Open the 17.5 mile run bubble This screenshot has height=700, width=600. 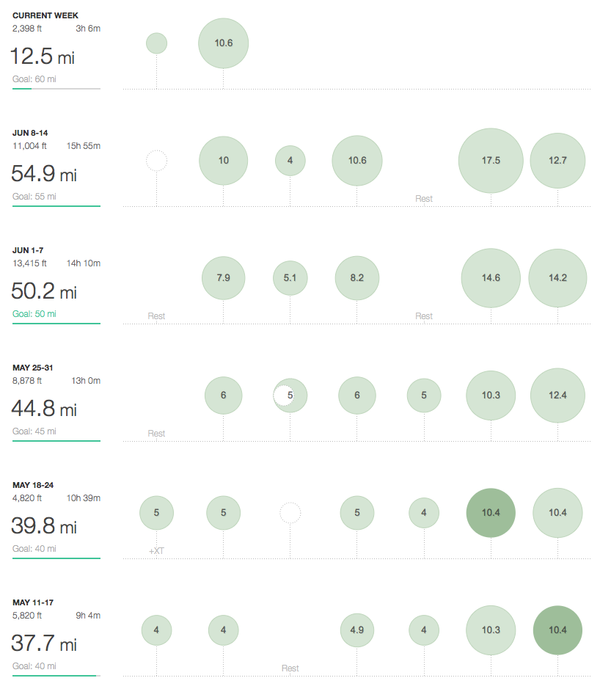(x=491, y=161)
